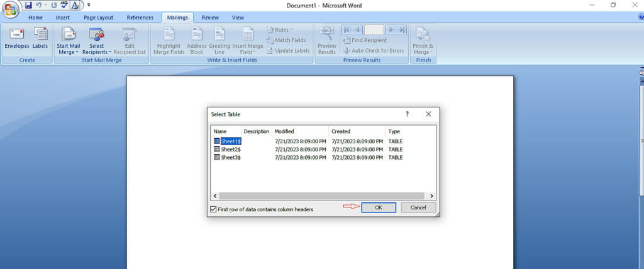The width and height of the screenshot is (644, 269).
Task: Switch to the View tab
Action: click(238, 18)
